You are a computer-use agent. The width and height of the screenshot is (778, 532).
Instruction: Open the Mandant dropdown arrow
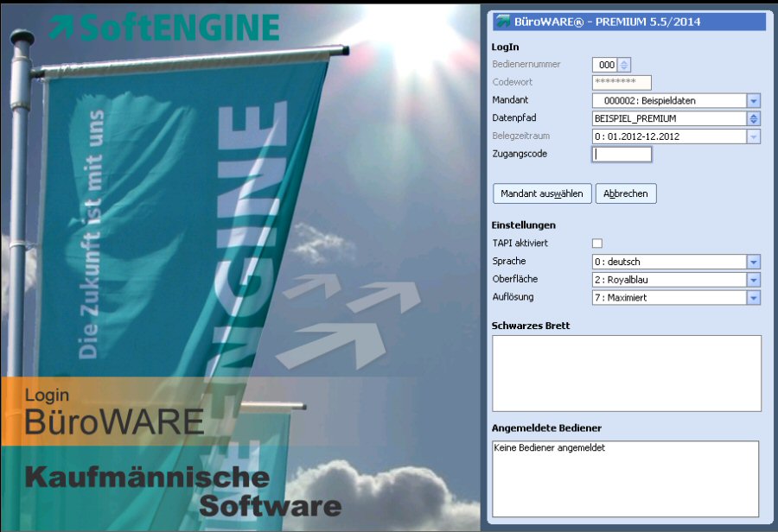tap(754, 101)
